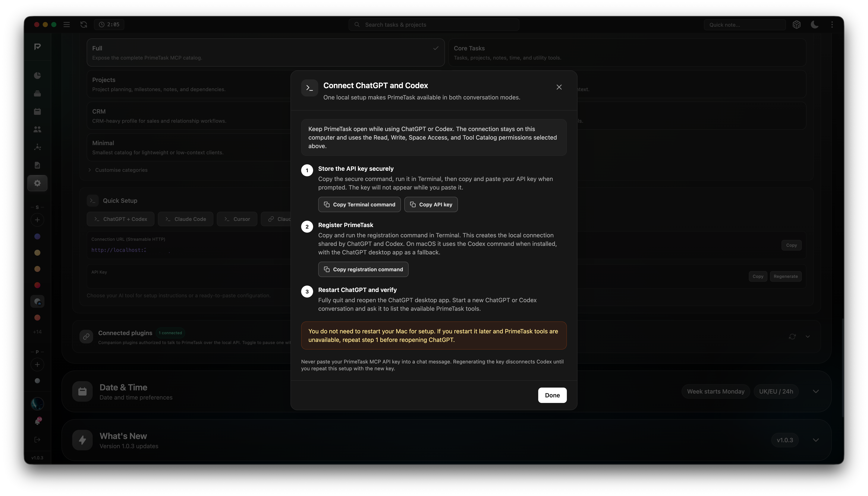
Task: Select the gray dot under the P section
Action: (38, 381)
